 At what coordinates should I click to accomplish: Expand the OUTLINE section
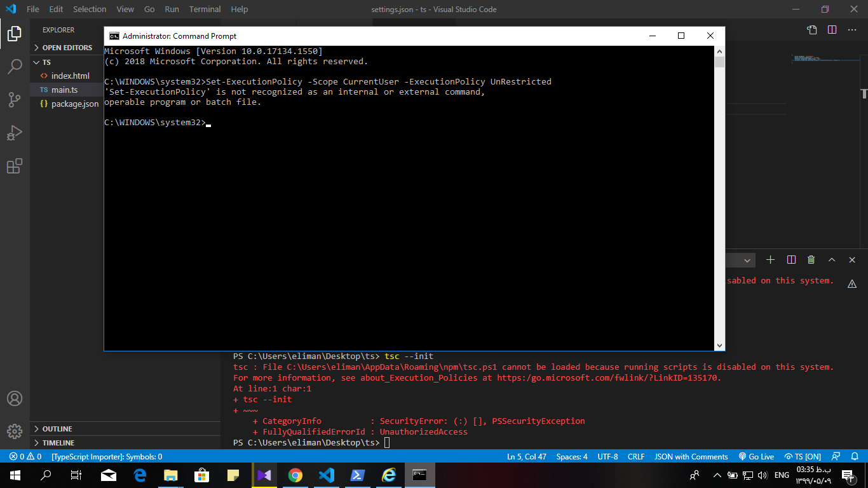[x=57, y=429]
